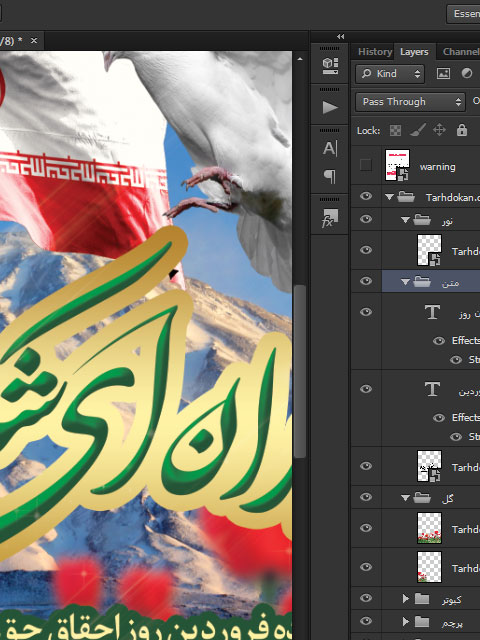Open the Kind filter dropdown

pos(390,73)
